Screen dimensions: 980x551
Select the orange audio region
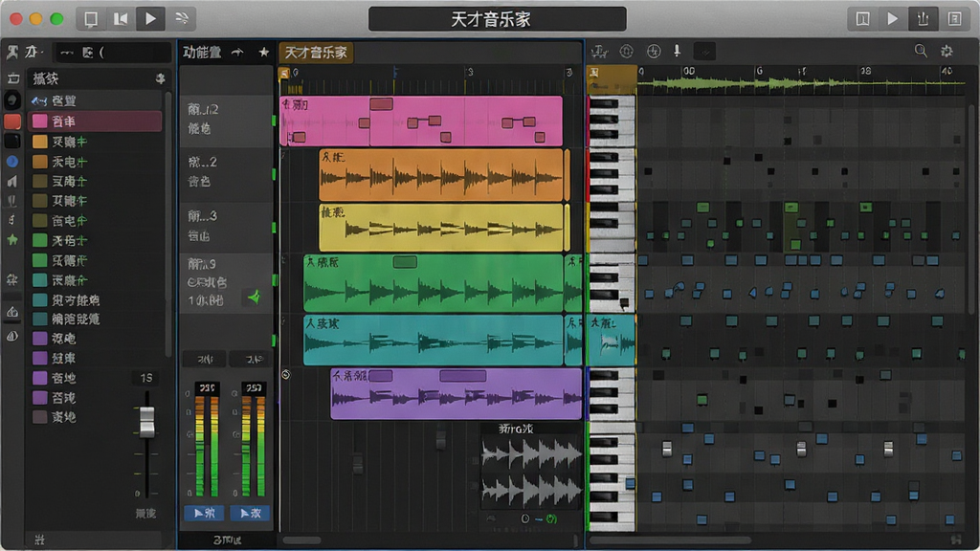pos(441,175)
